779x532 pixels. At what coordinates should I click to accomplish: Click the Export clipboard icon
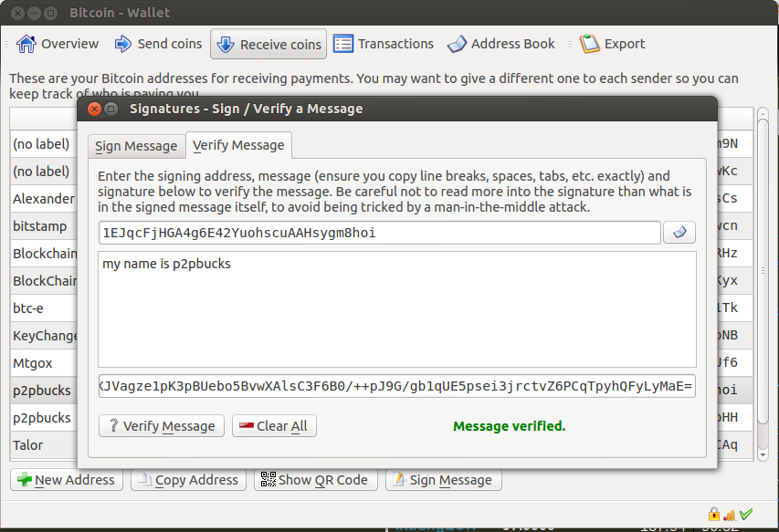[x=590, y=44]
